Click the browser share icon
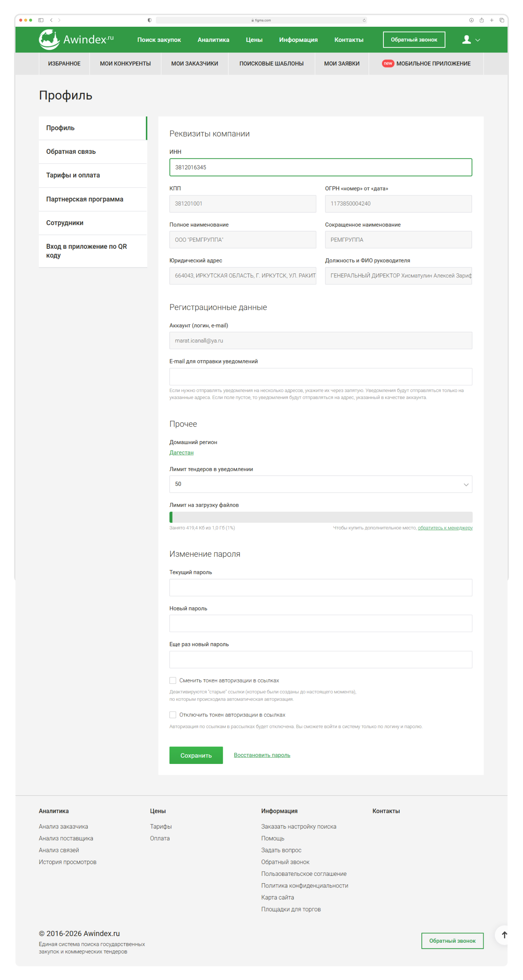523x980 pixels. click(482, 20)
